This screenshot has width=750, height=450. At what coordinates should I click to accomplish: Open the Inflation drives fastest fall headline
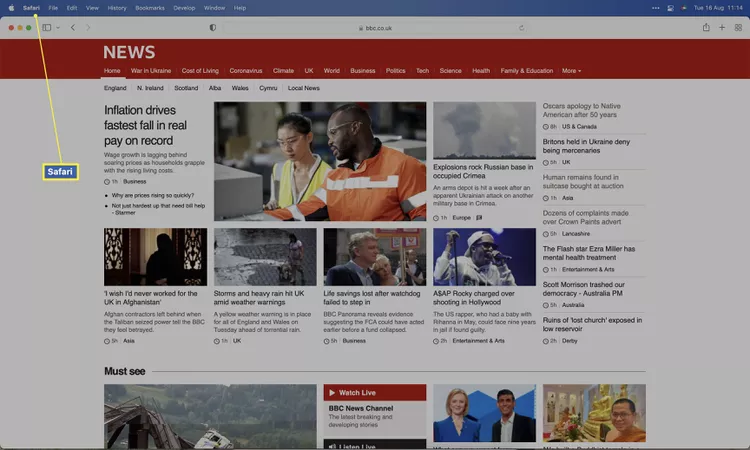pyautogui.click(x=145, y=125)
